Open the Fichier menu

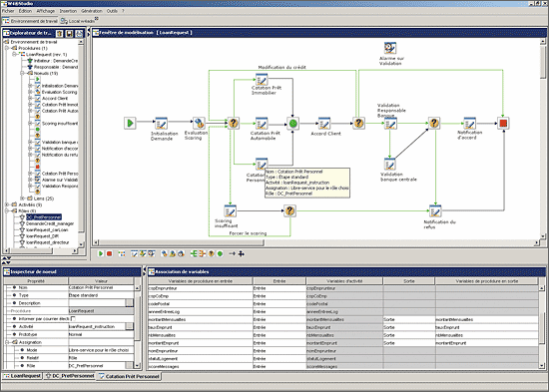[8, 11]
